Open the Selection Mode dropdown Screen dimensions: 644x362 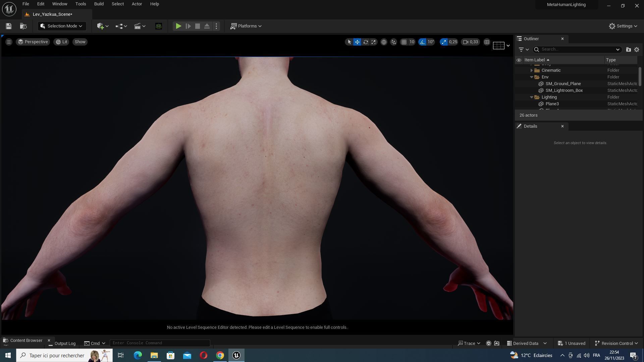point(62,26)
